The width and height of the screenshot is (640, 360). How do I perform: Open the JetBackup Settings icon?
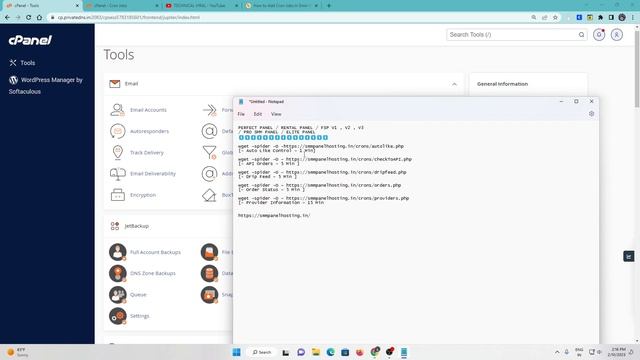[x=118, y=316]
